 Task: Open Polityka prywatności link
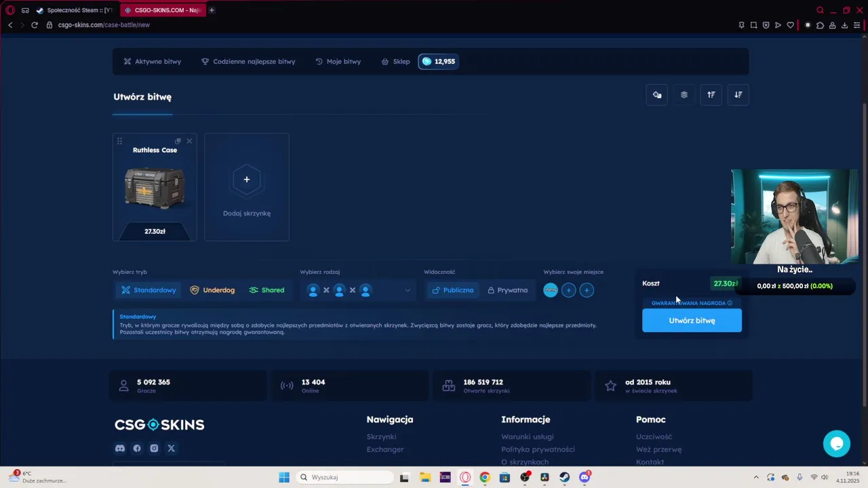point(538,449)
